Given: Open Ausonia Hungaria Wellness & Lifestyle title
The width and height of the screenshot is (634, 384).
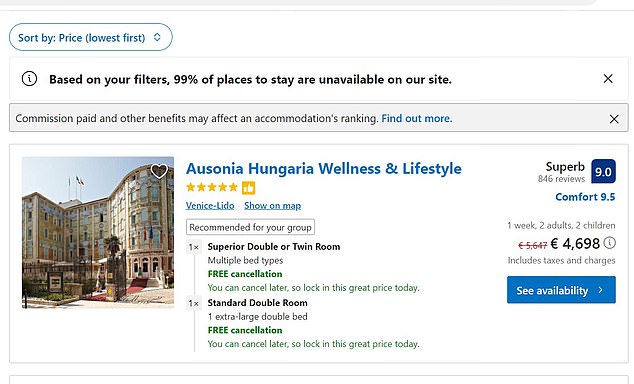Looking at the screenshot, I should (323, 169).
